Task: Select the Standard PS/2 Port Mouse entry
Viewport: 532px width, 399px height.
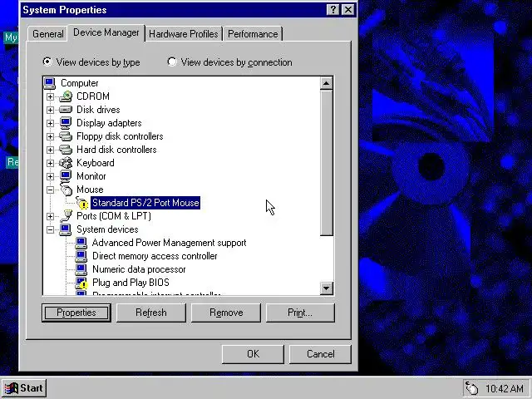Action: point(145,203)
